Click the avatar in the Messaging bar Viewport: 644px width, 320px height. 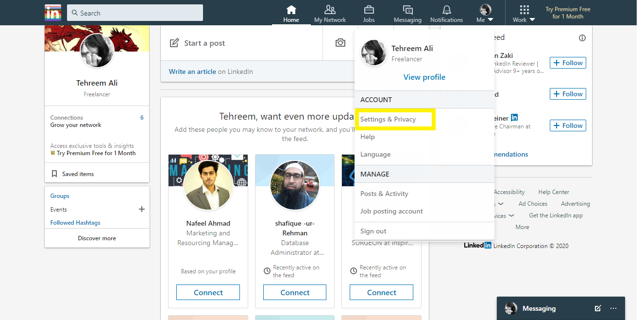pos(511,308)
